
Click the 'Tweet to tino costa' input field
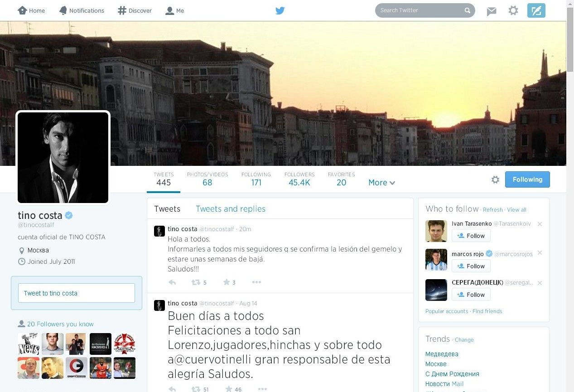click(x=76, y=293)
